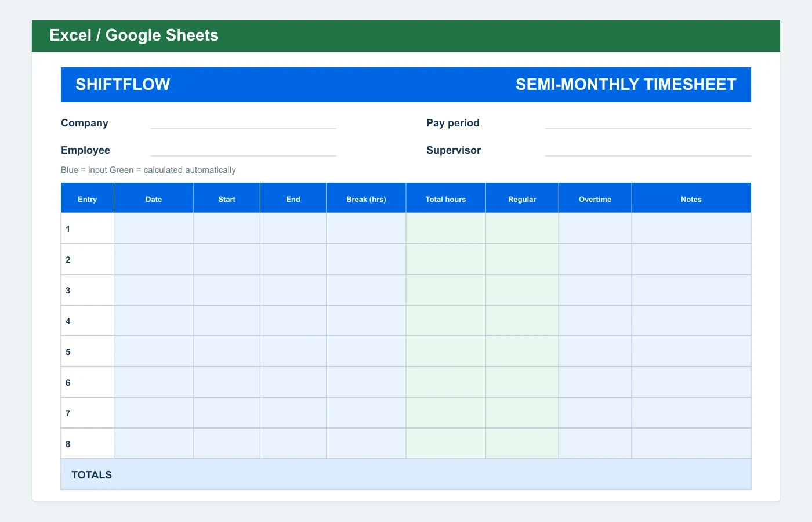Click the Overtime cell in entry 4

[595, 321]
